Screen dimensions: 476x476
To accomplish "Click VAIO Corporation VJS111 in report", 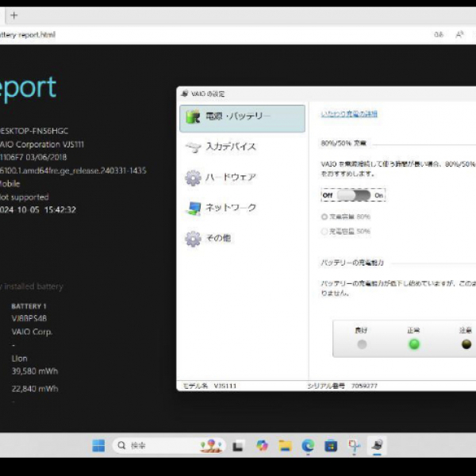I will pos(42,144).
